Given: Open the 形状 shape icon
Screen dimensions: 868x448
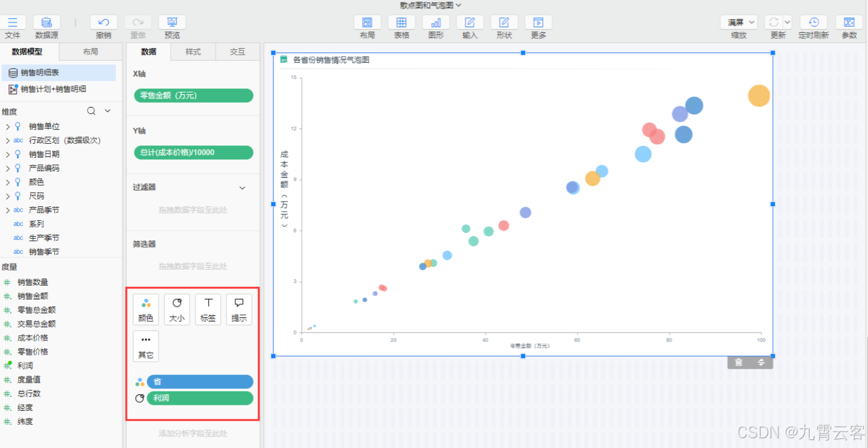Looking at the screenshot, I should [504, 23].
